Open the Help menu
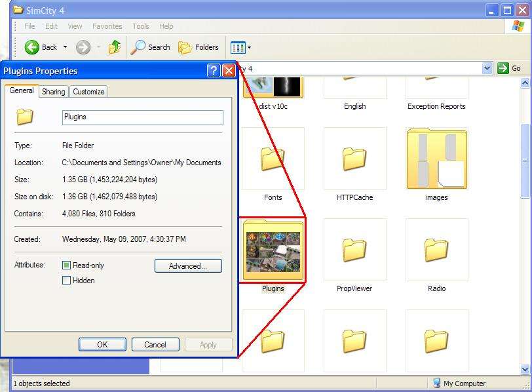This screenshot has width=532, height=392. (166, 26)
